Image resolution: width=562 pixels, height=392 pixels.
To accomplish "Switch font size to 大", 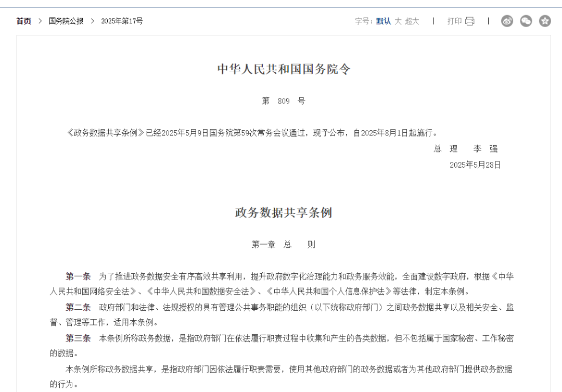I will 398,21.
